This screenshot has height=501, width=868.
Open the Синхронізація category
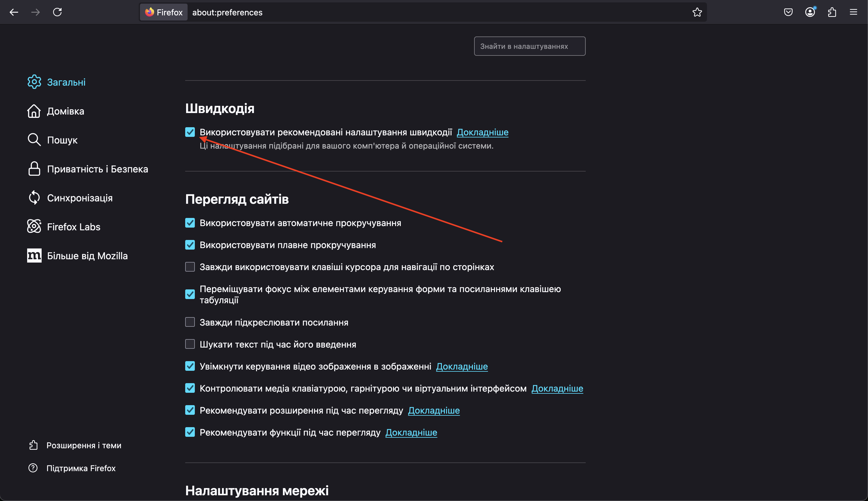pyautogui.click(x=80, y=198)
